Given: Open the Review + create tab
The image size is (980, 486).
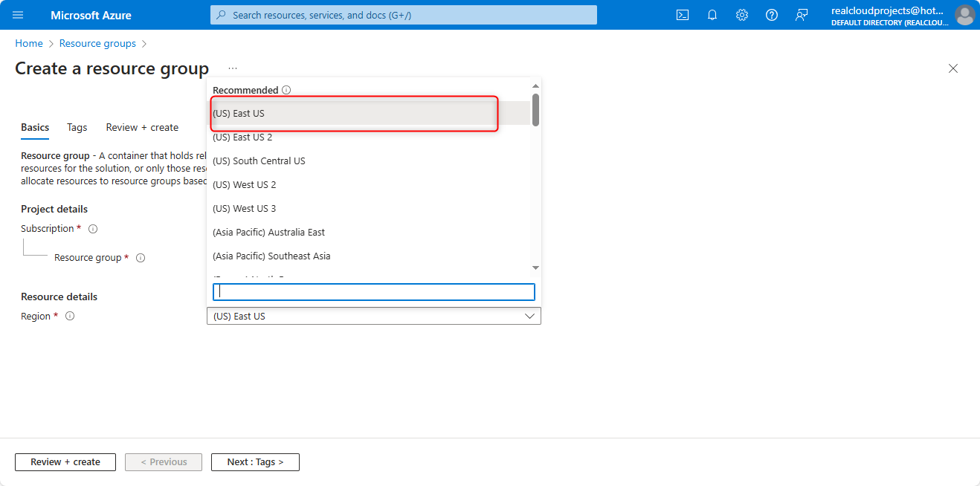Looking at the screenshot, I should [142, 128].
